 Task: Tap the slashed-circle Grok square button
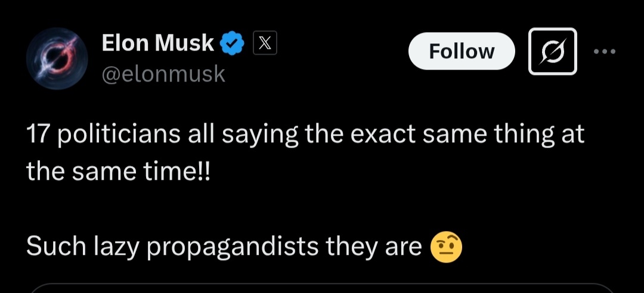[552, 51]
